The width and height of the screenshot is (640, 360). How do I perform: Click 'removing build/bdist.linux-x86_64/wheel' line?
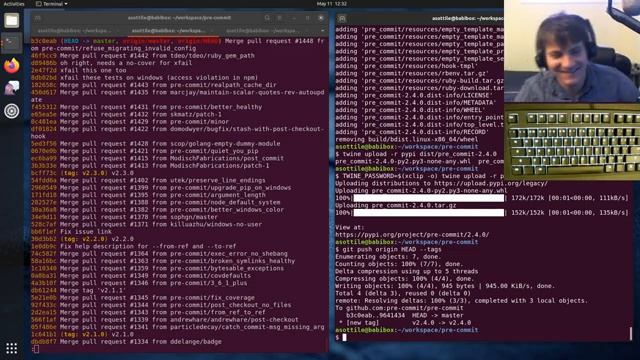(407, 139)
